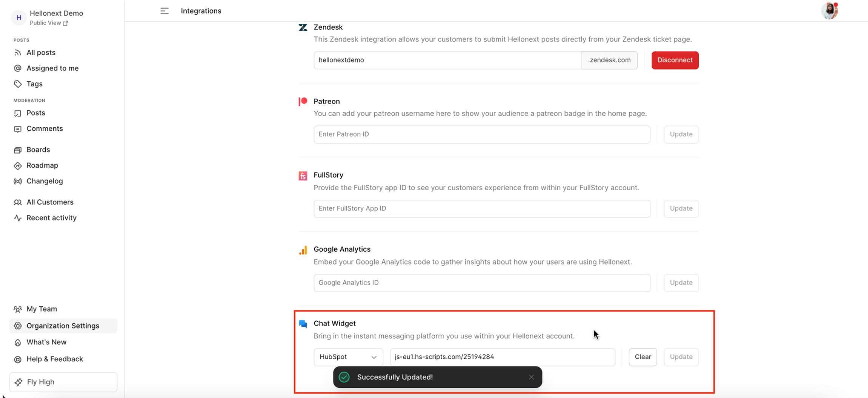Toggle the sidebar hamburger icon
Viewport: 868px width, 398px height.
[164, 11]
